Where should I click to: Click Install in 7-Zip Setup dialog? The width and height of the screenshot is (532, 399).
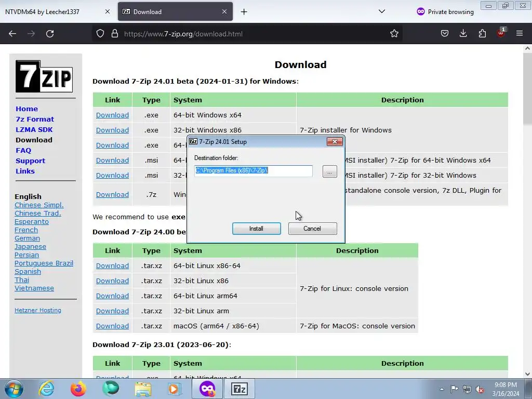(257, 229)
